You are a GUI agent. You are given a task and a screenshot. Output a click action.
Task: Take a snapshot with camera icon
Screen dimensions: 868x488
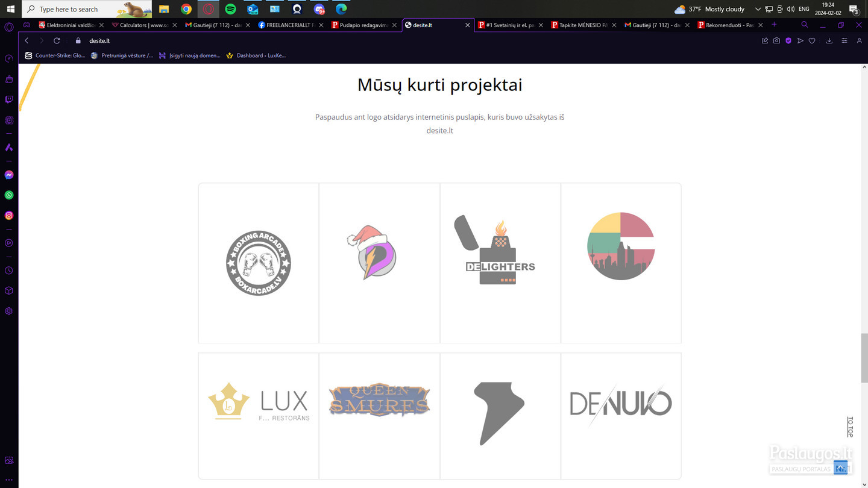click(x=776, y=41)
